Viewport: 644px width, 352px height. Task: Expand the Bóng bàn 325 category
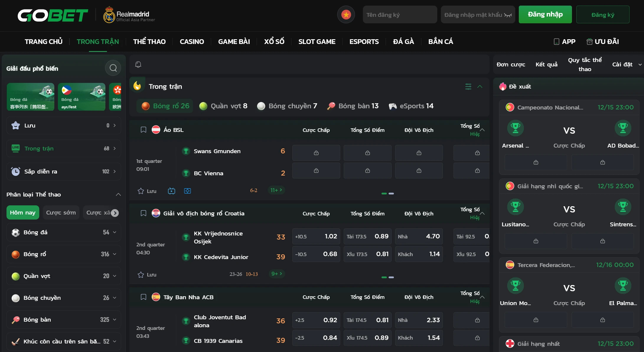(x=64, y=320)
